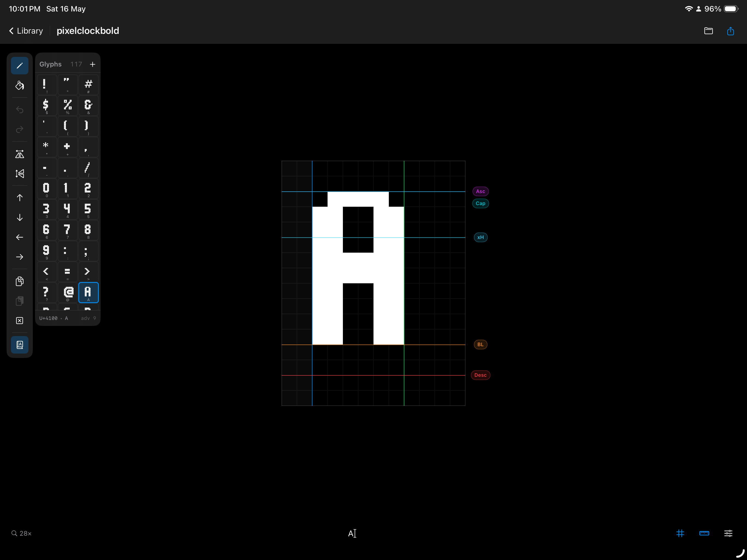747x560 pixels.
Task: Select the 0 digit glyph
Action: (47, 189)
